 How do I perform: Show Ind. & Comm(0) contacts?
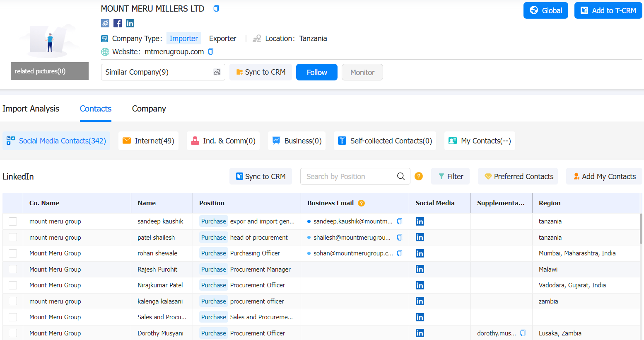223,141
